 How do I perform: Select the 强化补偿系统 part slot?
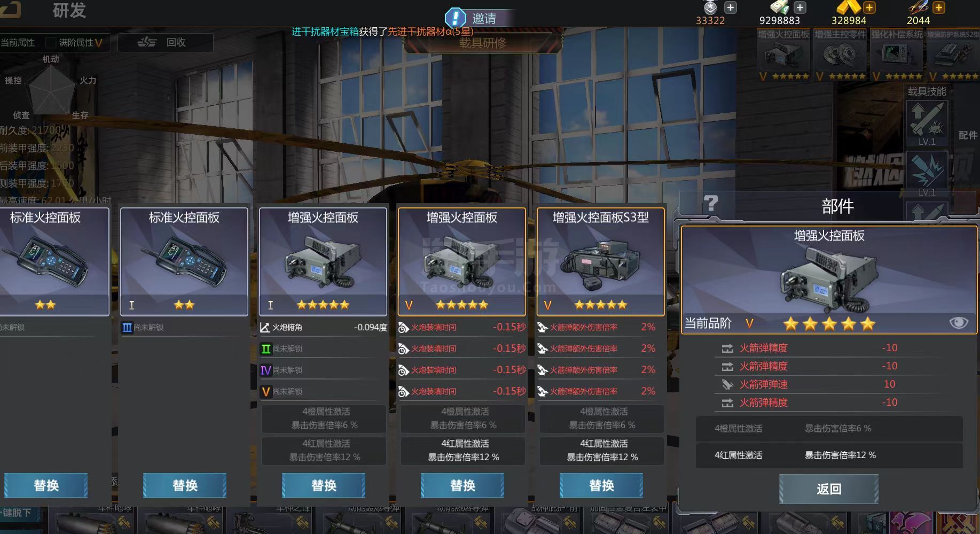pyautogui.click(x=897, y=55)
